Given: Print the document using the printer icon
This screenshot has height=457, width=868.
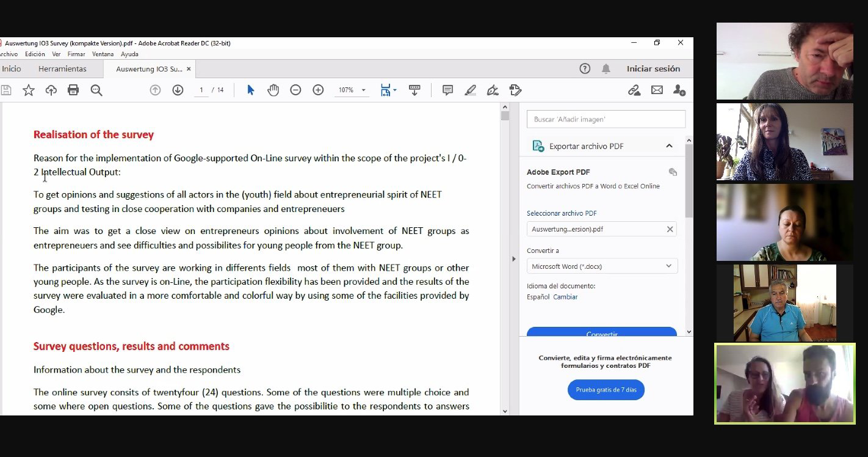Looking at the screenshot, I should [x=73, y=90].
